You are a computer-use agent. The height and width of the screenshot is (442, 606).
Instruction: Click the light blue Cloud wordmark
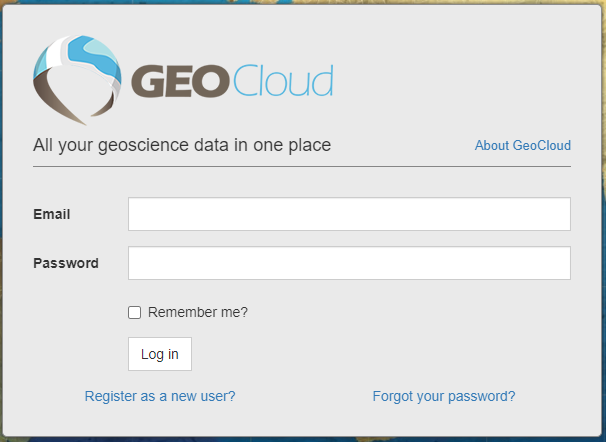(x=282, y=82)
